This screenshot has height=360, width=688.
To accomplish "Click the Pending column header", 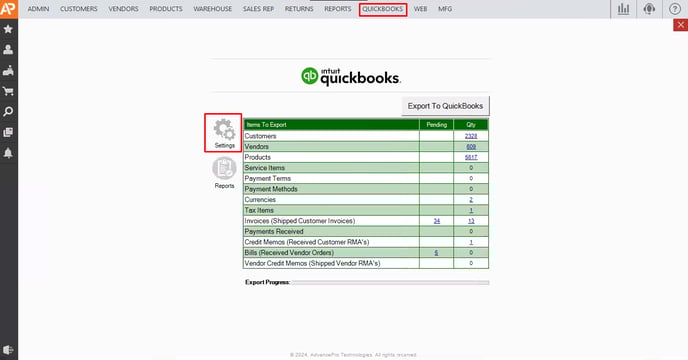I will (437, 125).
